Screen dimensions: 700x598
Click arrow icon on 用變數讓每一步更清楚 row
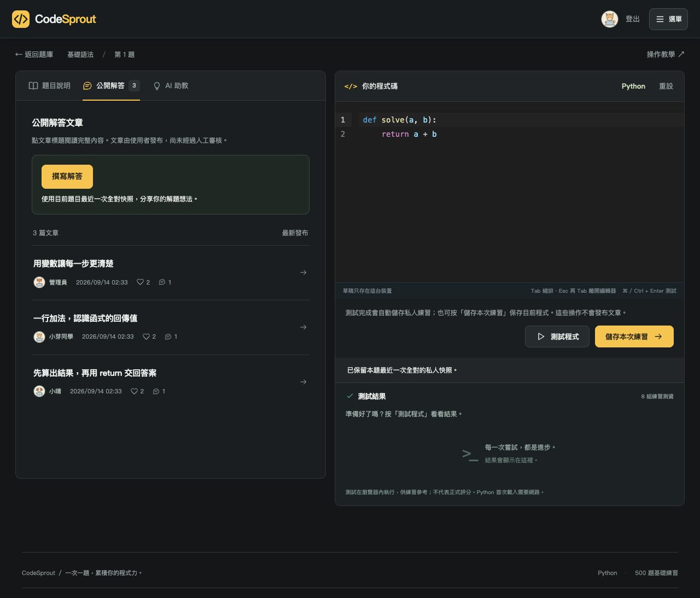pos(304,272)
